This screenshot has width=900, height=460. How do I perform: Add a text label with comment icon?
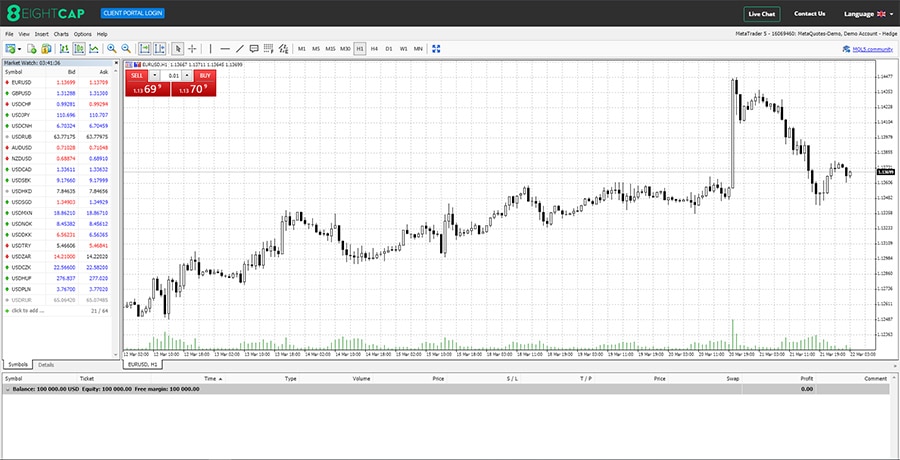coord(254,48)
